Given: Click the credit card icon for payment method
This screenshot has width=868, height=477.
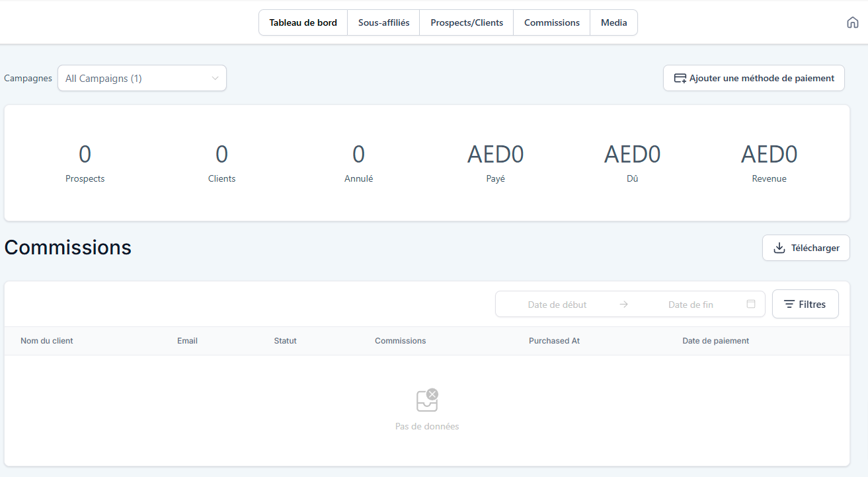Looking at the screenshot, I should (680, 78).
